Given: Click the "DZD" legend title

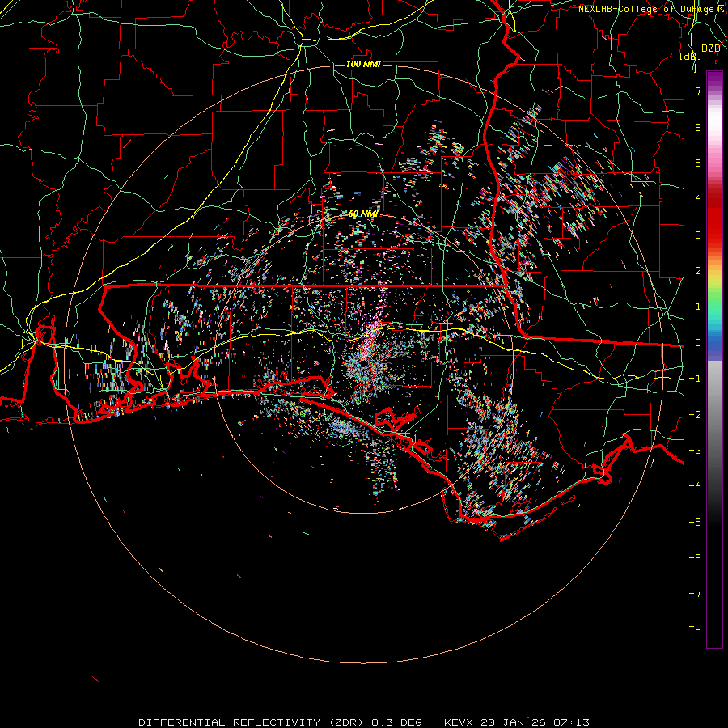Looking at the screenshot, I should 710,49.
